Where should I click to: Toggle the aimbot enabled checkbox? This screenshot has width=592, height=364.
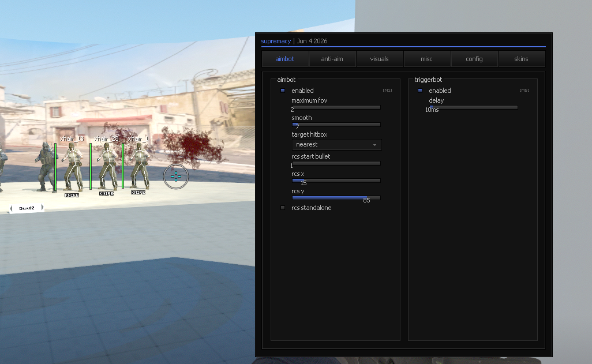click(283, 91)
